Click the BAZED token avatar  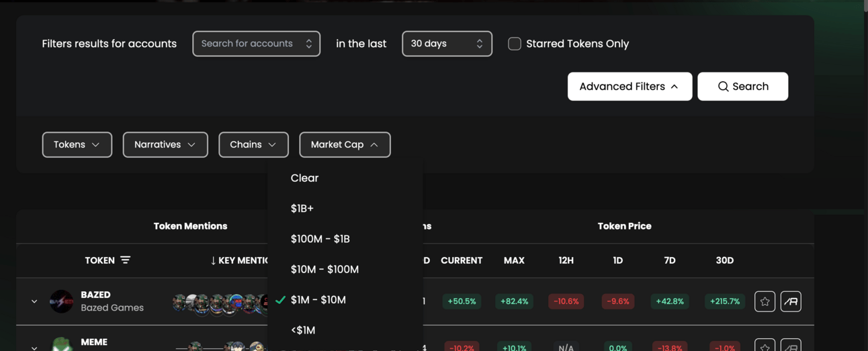(61, 301)
